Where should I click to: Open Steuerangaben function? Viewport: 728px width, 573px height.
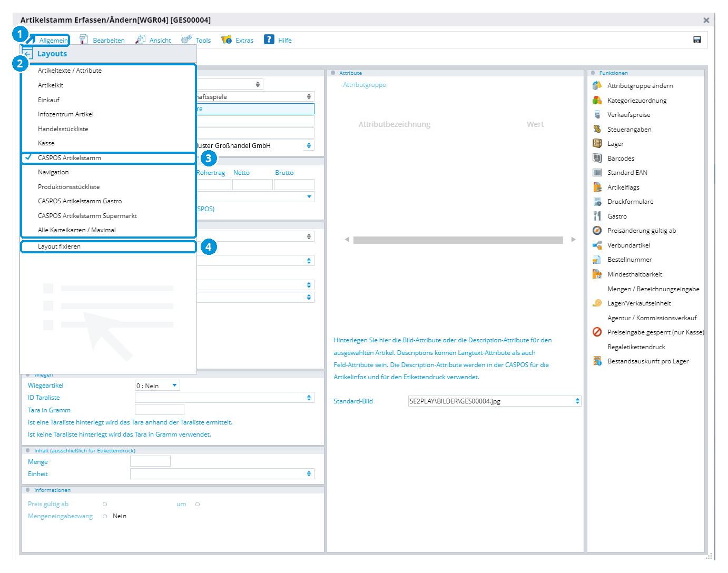629,130
